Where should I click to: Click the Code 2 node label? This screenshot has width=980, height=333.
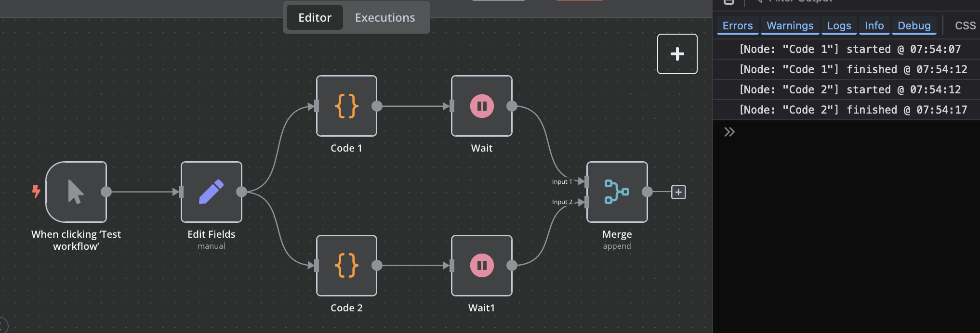click(346, 308)
